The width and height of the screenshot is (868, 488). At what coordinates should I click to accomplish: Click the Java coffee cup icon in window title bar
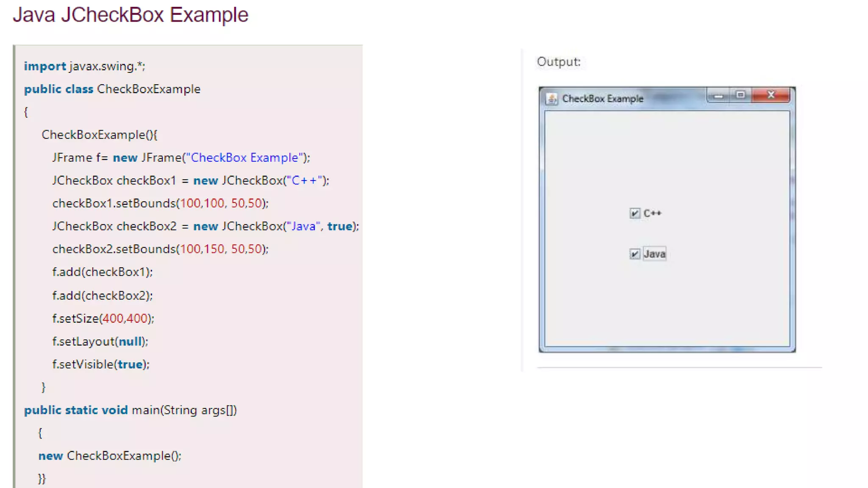(551, 99)
